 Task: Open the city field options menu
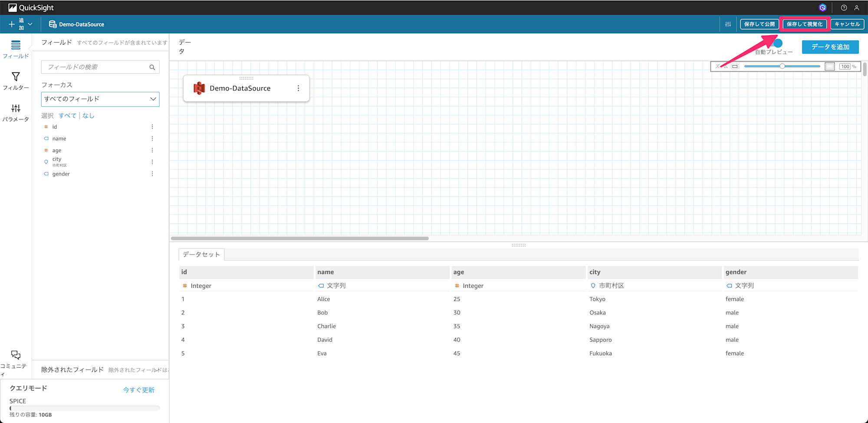coord(152,162)
